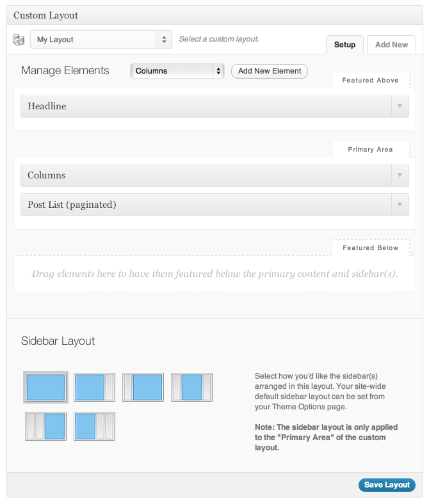Click the Sidebar Layout heading
This screenshot has height=504, width=429.
pyautogui.click(x=58, y=341)
